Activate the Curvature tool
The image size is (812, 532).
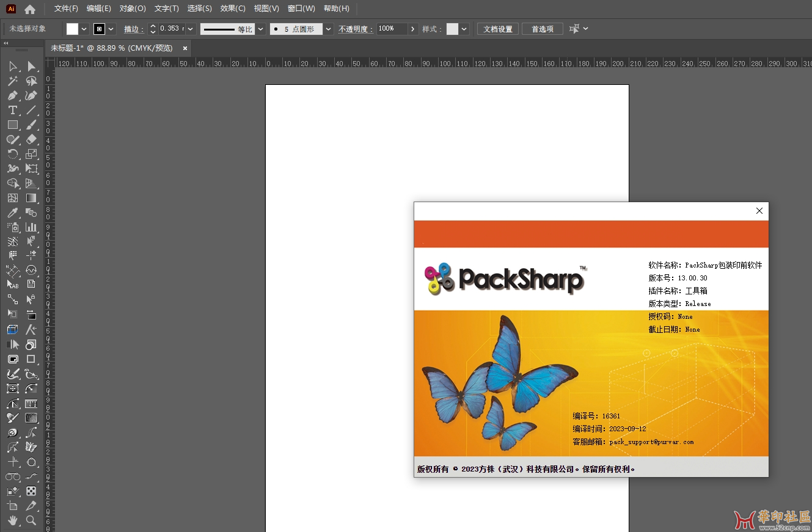point(31,95)
